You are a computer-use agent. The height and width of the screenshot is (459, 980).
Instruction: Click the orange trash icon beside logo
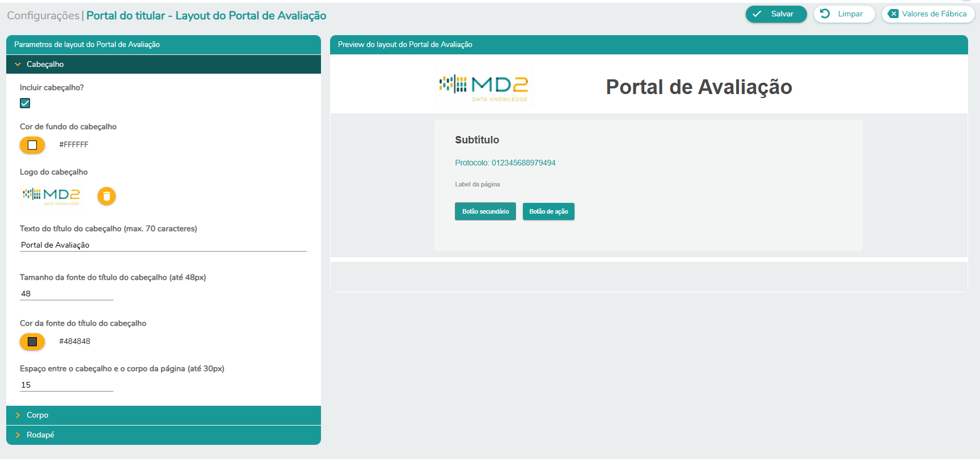[107, 196]
